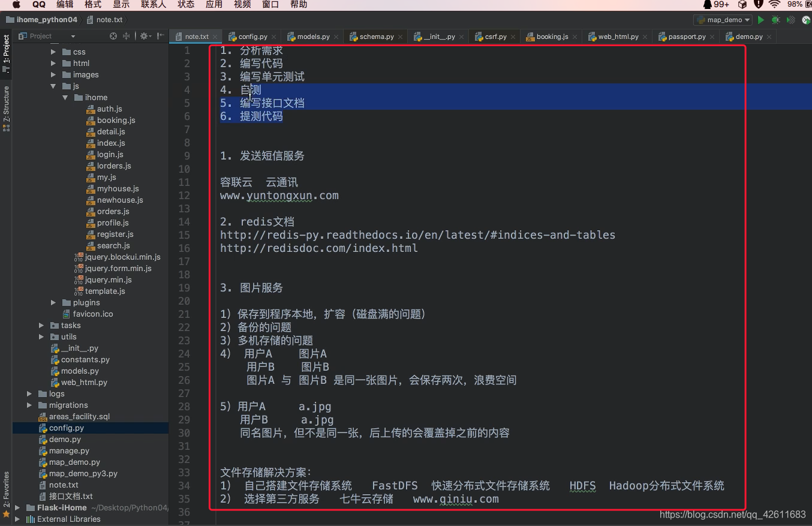Close the models.py editor tab
The height and width of the screenshot is (526, 812).
[336, 37]
